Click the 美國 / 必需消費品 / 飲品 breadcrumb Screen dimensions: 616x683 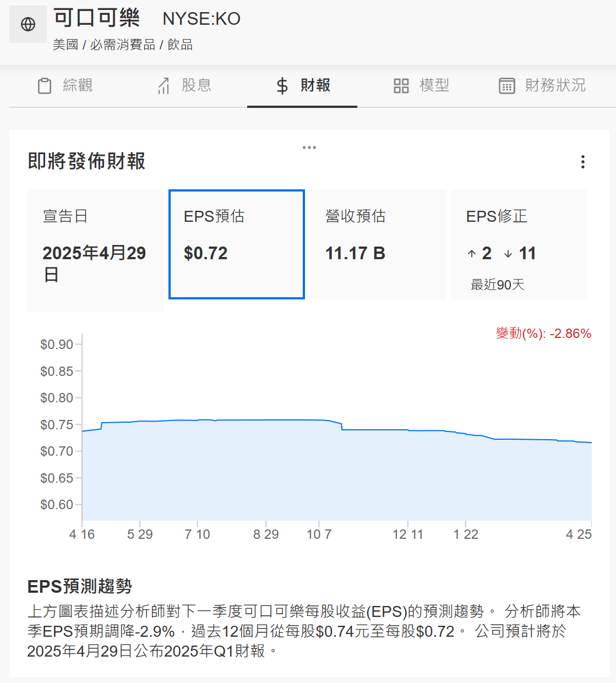123,45
